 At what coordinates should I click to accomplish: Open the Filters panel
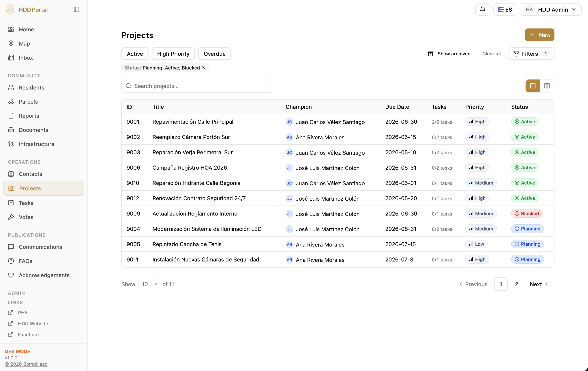pyautogui.click(x=531, y=54)
